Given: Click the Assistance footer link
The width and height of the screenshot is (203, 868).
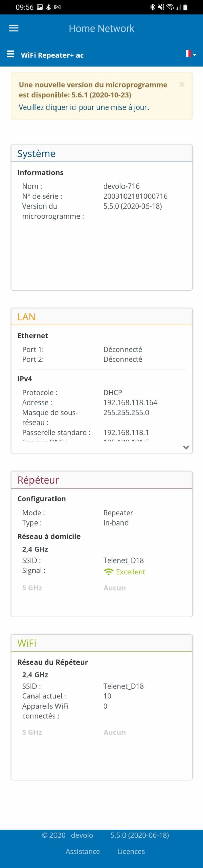Looking at the screenshot, I should (x=83, y=851).
